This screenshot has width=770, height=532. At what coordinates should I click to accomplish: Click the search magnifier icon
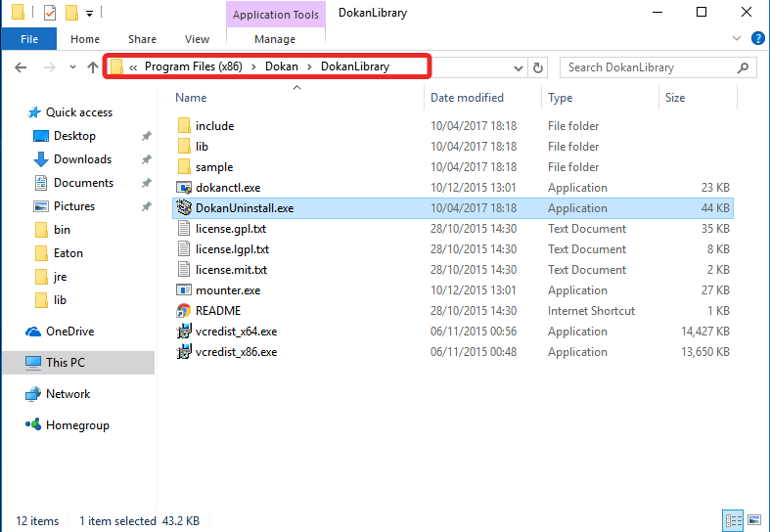click(743, 67)
